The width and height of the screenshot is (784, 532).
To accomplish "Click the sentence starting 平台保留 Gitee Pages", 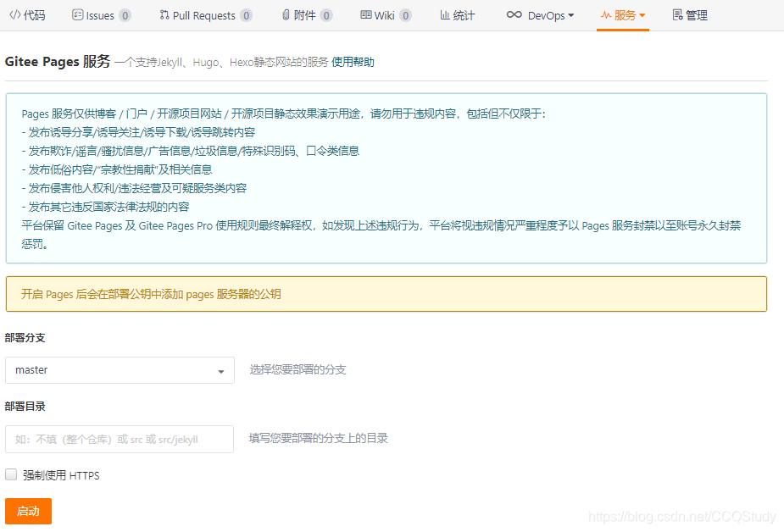I will pyautogui.click(x=381, y=235).
